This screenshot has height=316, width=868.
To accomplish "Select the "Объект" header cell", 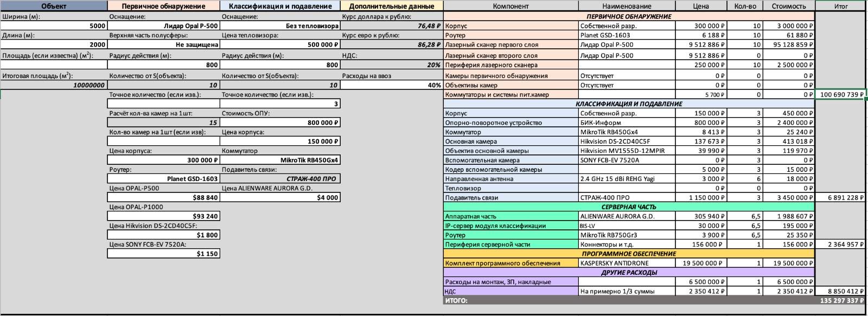I will (x=54, y=6).
